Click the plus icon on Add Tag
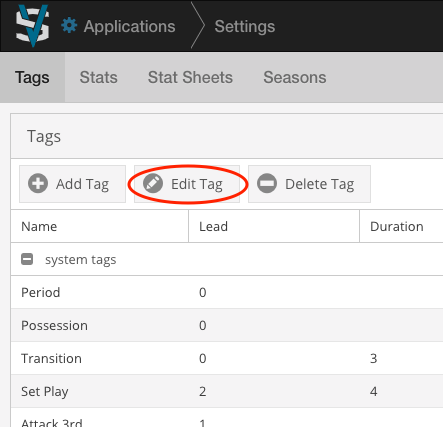 pyautogui.click(x=38, y=184)
